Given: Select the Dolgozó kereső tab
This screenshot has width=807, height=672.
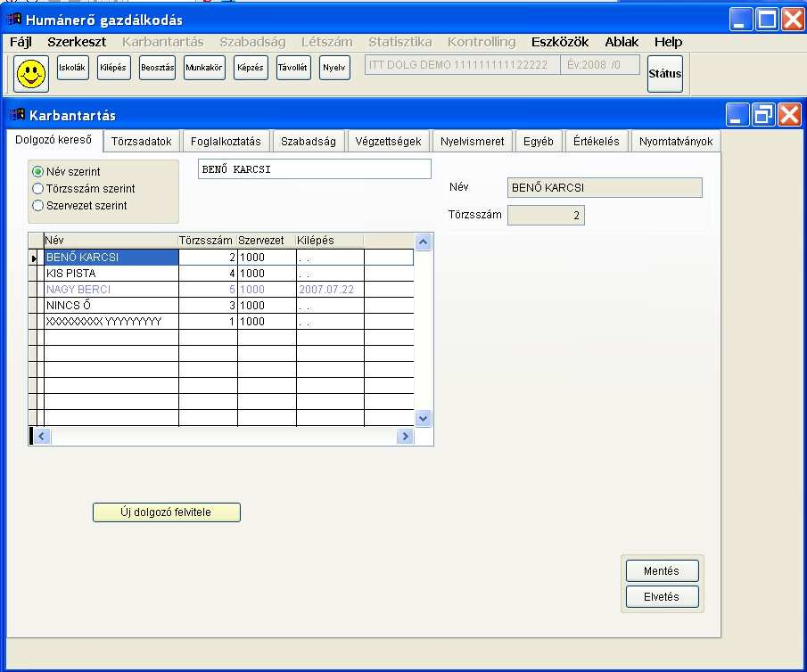Looking at the screenshot, I should tap(54, 140).
